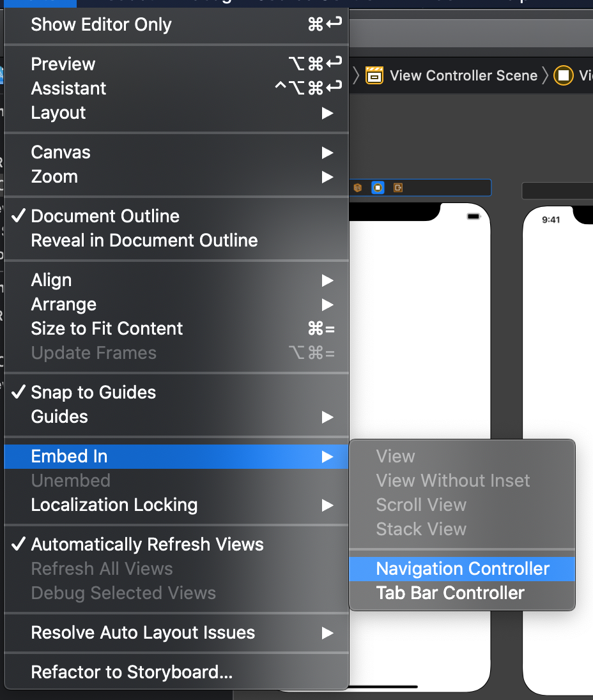Embed in Tab Bar Controller

(x=462, y=593)
